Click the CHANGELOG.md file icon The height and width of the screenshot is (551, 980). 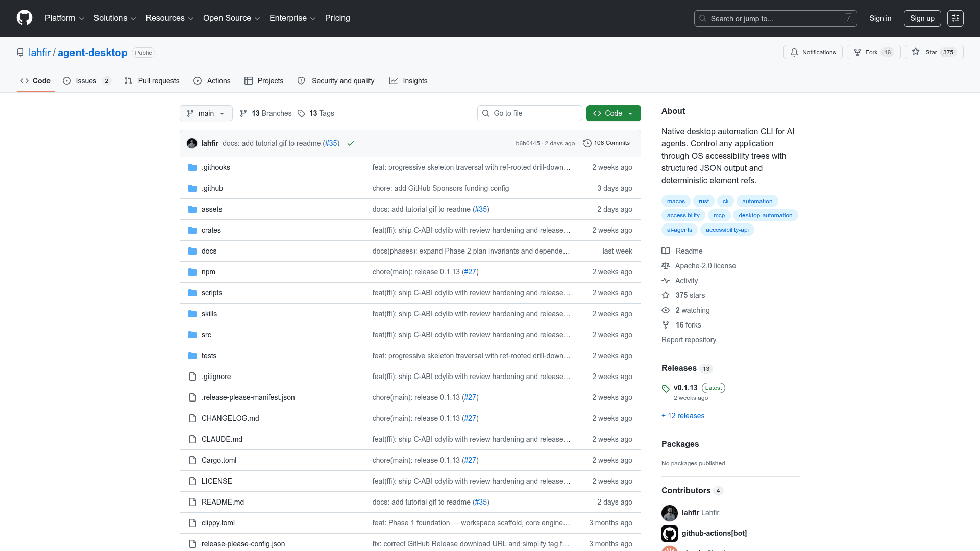point(192,418)
